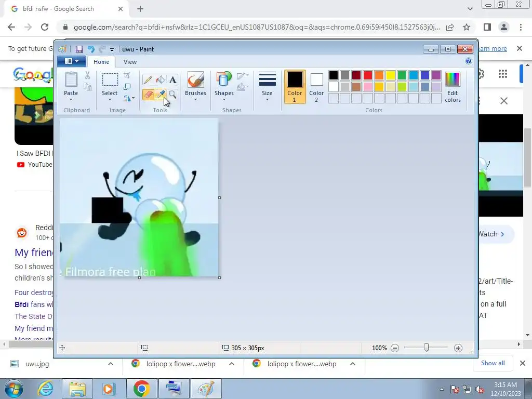The width and height of the screenshot is (532, 399).
Task: Expand the Rotate or flip dropdown
Action: click(129, 98)
